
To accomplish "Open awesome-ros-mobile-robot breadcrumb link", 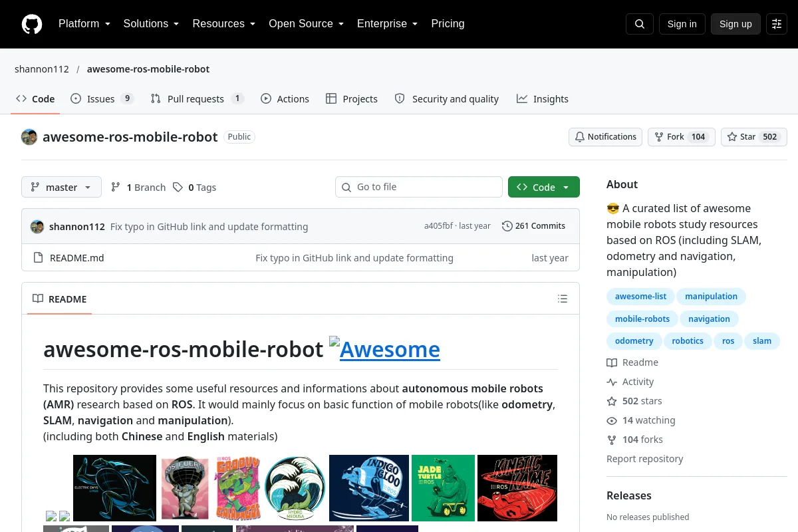I will coord(148,69).
